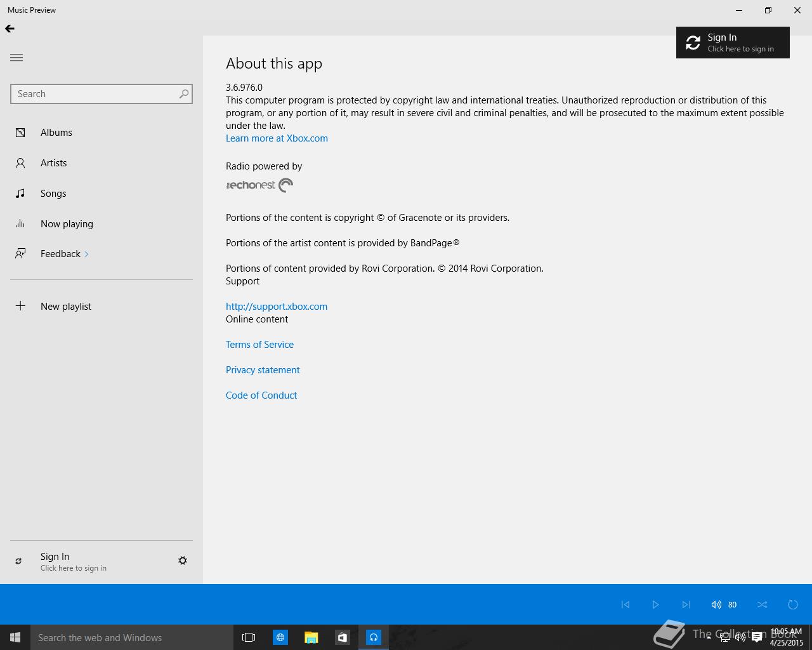Click the system tray volume icon
This screenshot has width=812, height=650.
tap(740, 638)
